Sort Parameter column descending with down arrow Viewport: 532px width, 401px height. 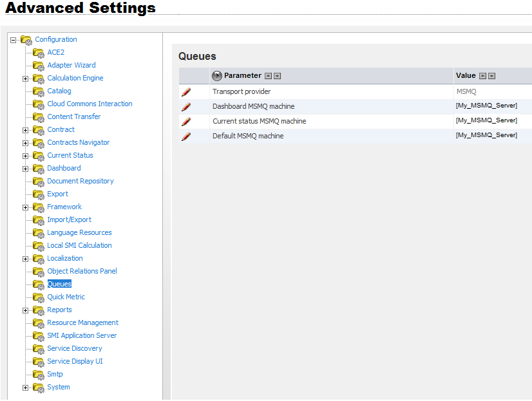(x=278, y=76)
